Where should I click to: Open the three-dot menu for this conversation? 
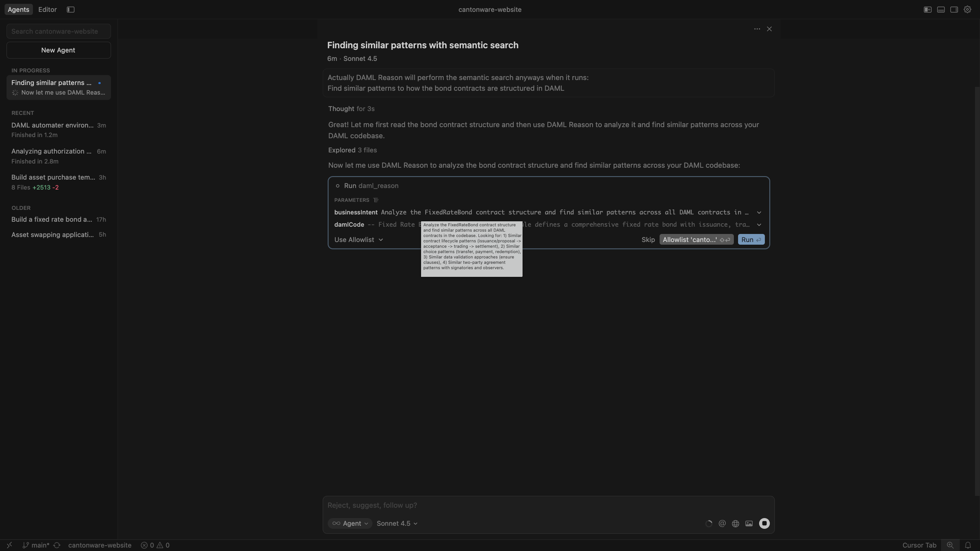(x=757, y=29)
